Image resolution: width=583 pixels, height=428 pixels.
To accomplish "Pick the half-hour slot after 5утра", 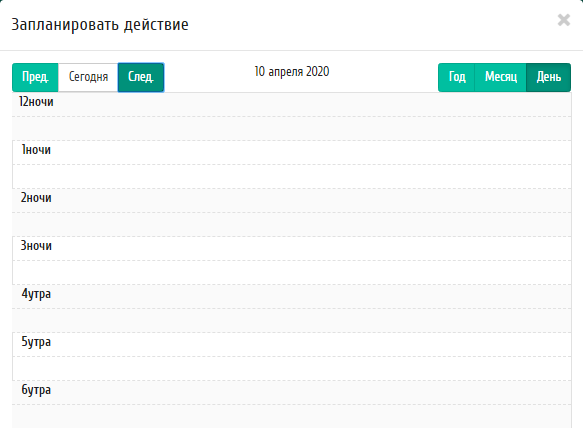I will [292, 369].
